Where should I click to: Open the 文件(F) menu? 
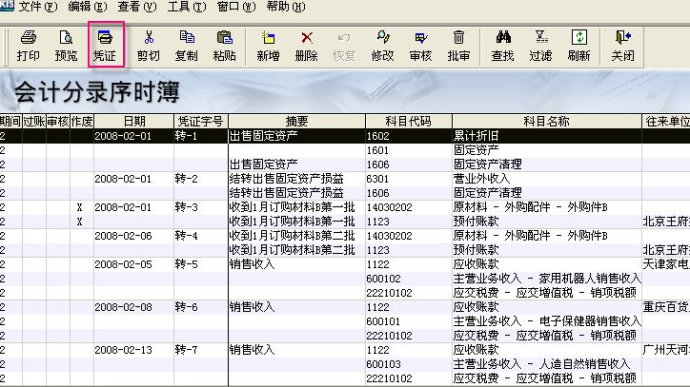(38, 7)
